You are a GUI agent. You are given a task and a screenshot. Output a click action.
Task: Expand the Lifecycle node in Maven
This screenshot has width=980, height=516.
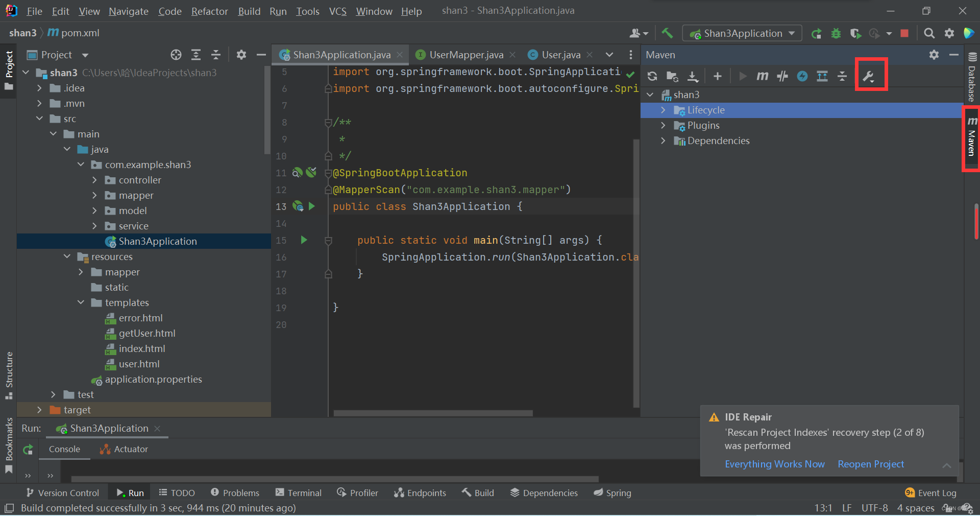tap(663, 110)
